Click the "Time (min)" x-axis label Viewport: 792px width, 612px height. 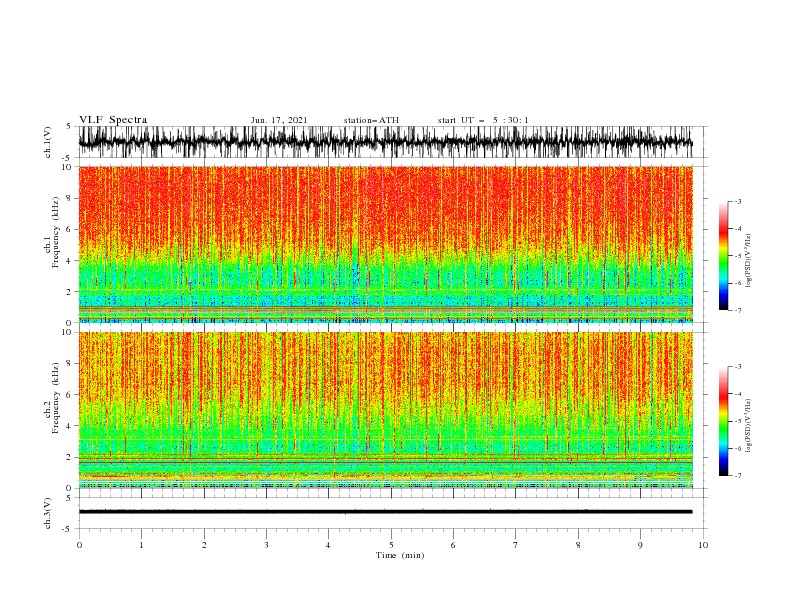click(400, 555)
